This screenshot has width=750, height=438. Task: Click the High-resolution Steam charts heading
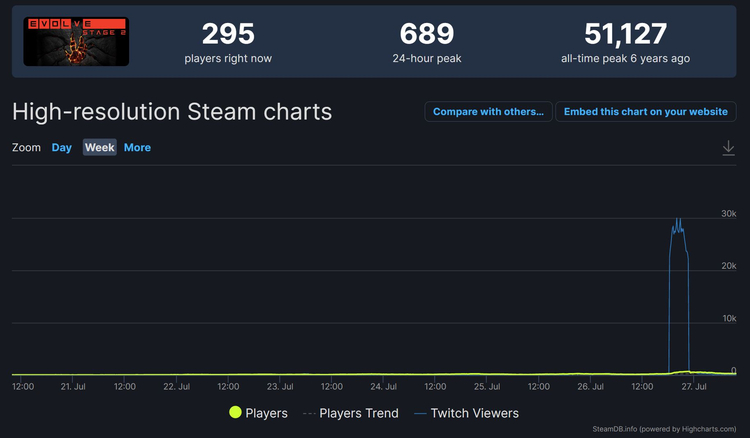(x=172, y=110)
